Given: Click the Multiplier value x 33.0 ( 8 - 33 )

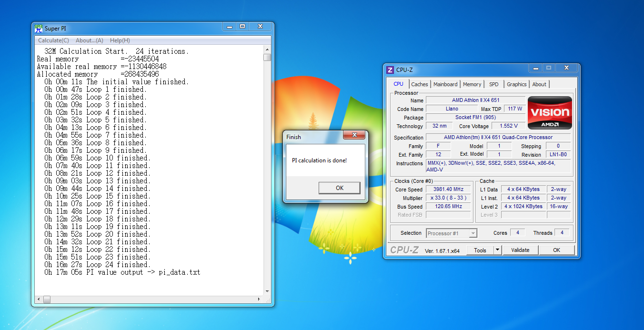Looking at the screenshot, I should (448, 198).
